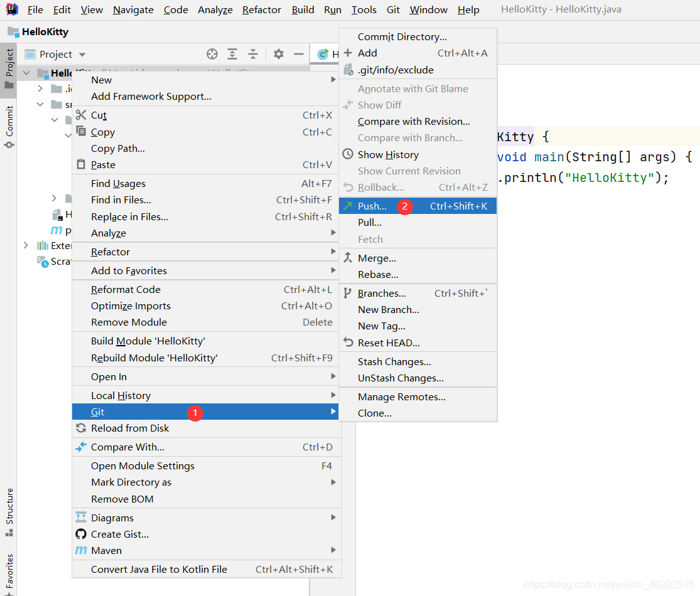Viewport: 700px width, 596px height.
Task: Expand Local History submenu
Action: pos(207,396)
